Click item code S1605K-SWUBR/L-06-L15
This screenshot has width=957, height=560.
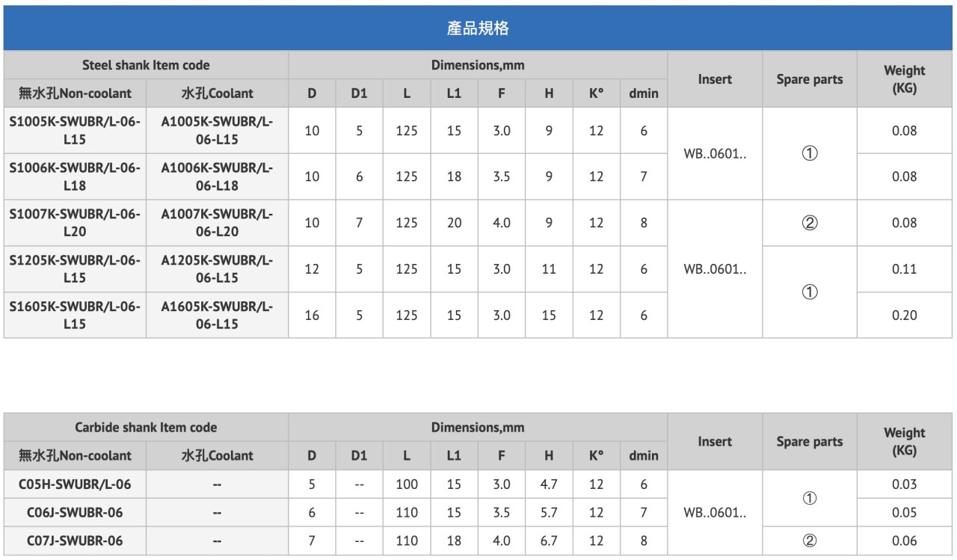click(x=75, y=316)
